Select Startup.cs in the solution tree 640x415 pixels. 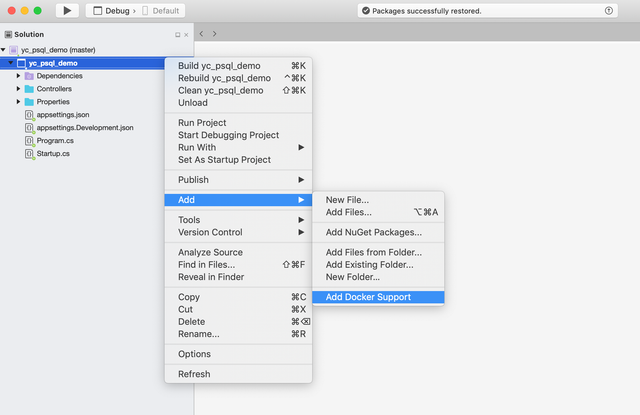click(53, 154)
